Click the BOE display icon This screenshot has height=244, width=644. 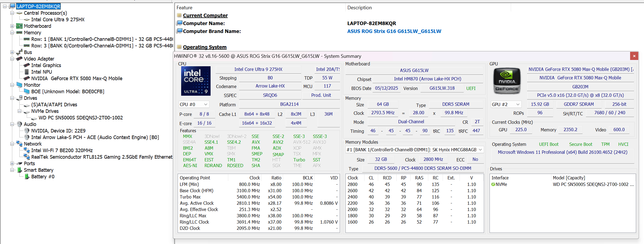click(27, 91)
